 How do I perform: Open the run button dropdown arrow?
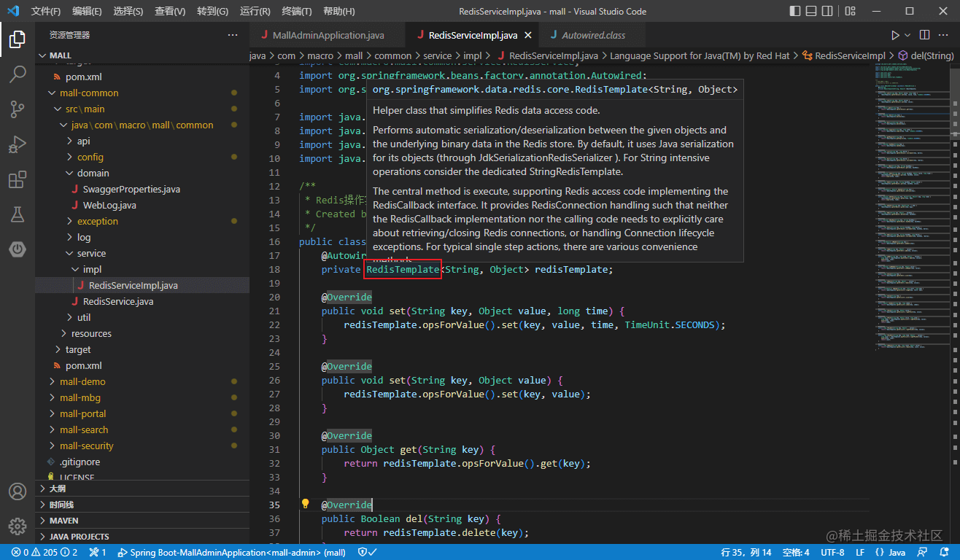(x=907, y=35)
